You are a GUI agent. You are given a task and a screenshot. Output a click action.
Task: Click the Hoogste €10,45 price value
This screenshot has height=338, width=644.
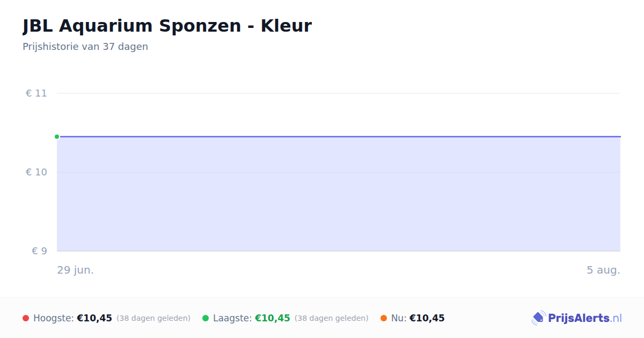click(x=94, y=318)
